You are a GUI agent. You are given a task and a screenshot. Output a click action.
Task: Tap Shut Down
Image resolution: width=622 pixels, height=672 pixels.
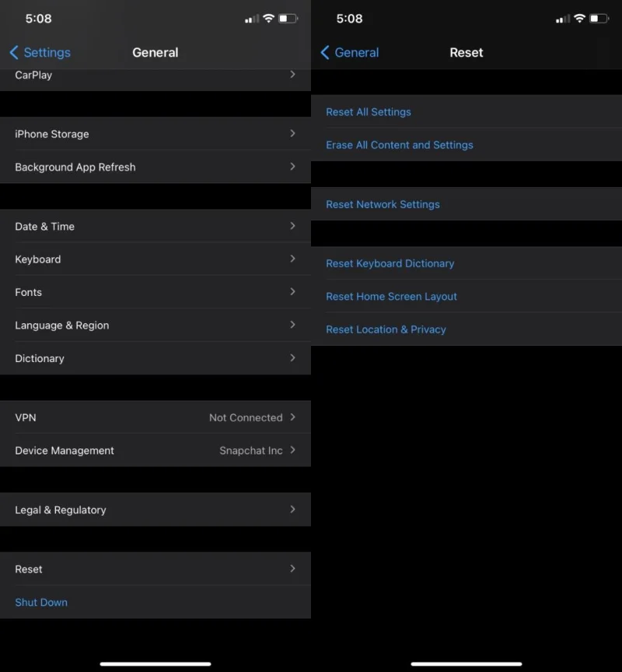pos(41,602)
